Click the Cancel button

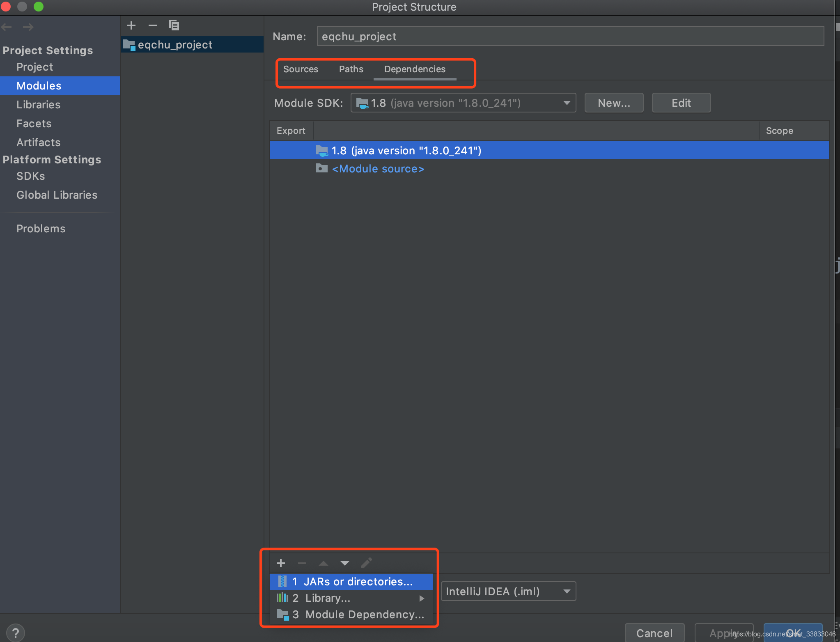(x=654, y=633)
